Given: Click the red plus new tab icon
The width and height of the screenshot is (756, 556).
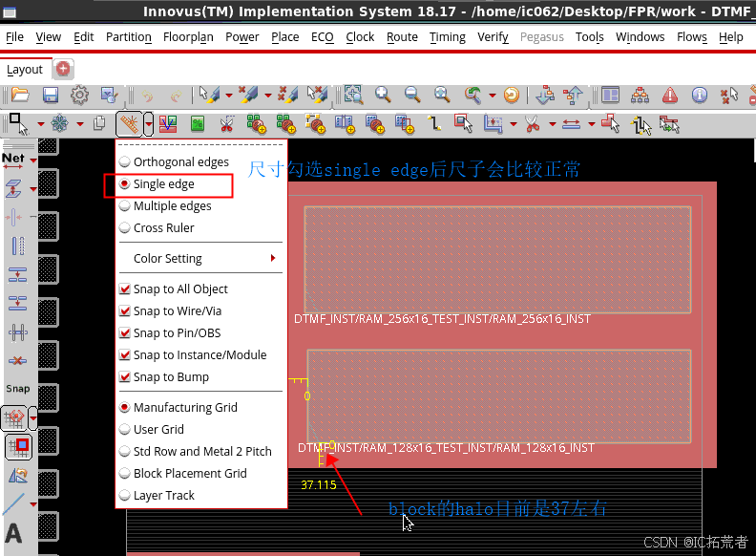Looking at the screenshot, I should [x=63, y=69].
